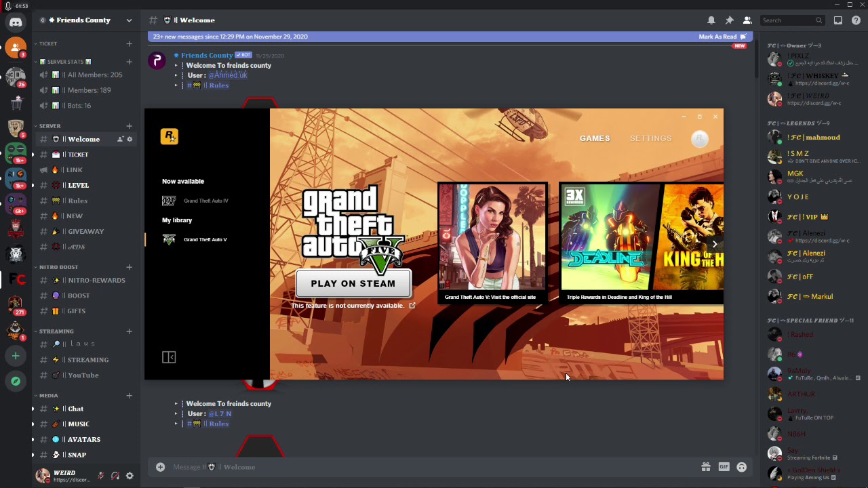
Task: Open the GIF picker
Action: point(724,467)
